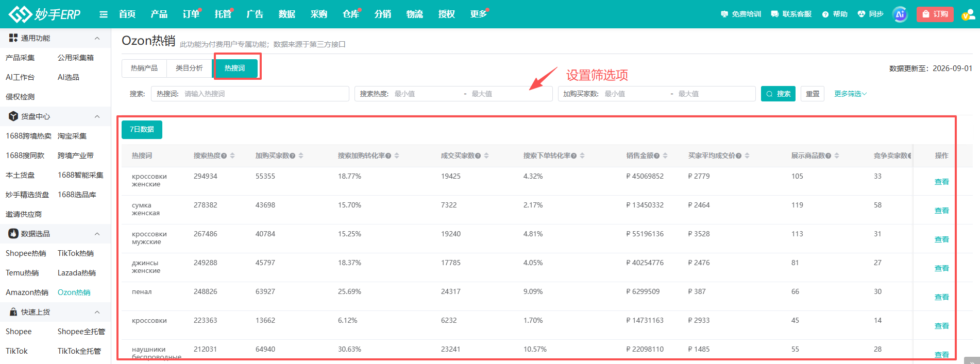Focus 加购买家数 maximum value field
The height and width of the screenshot is (364, 980).
(x=714, y=94)
